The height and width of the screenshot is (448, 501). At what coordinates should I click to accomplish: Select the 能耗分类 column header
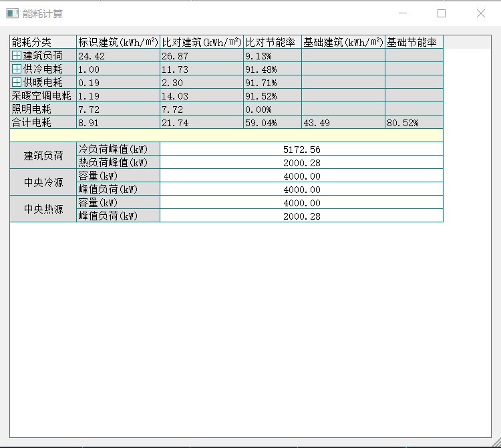(x=43, y=43)
